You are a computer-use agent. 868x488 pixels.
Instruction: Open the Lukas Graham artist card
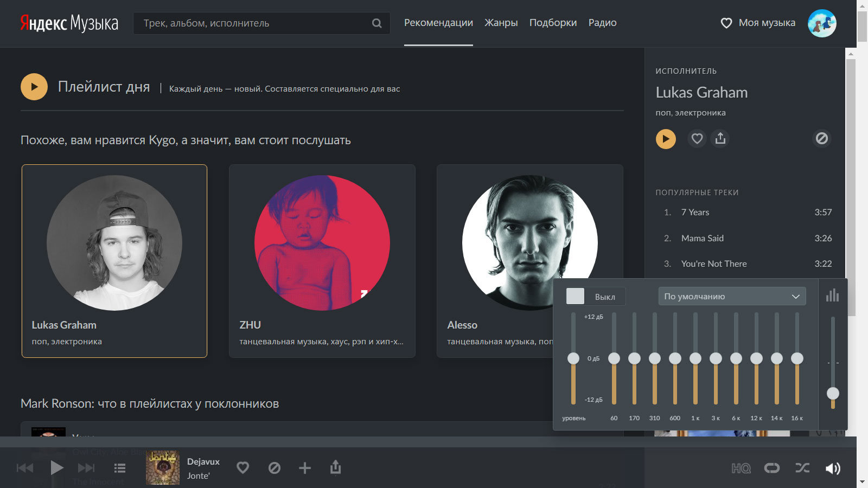pyautogui.click(x=114, y=261)
